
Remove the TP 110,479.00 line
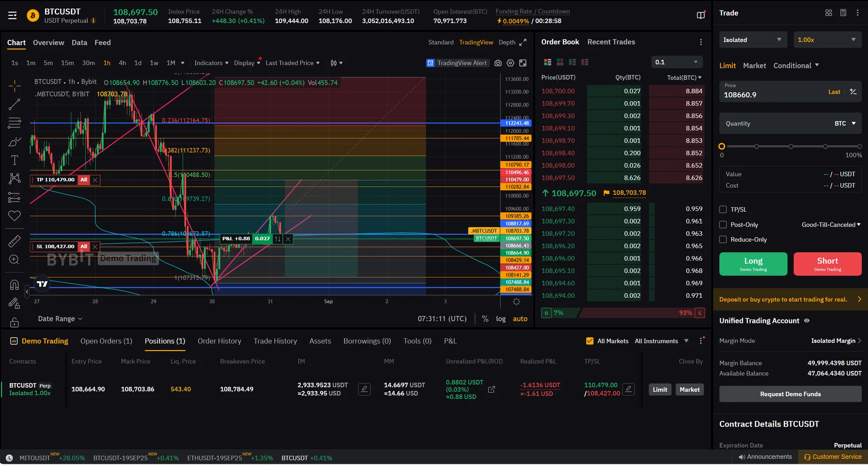click(95, 180)
